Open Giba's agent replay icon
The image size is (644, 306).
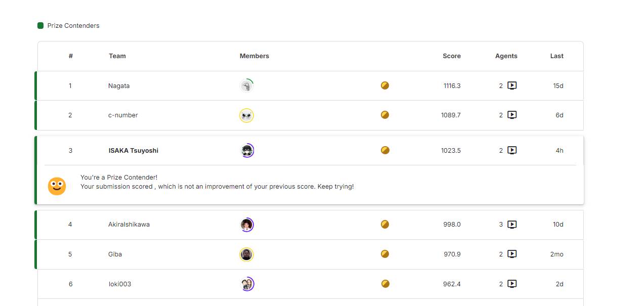pyautogui.click(x=512, y=254)
